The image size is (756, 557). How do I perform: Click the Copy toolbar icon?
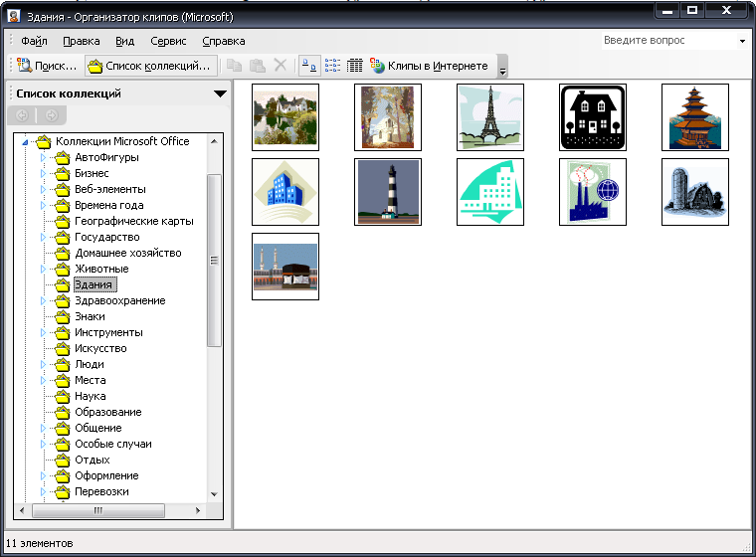[x=235, y=66]
